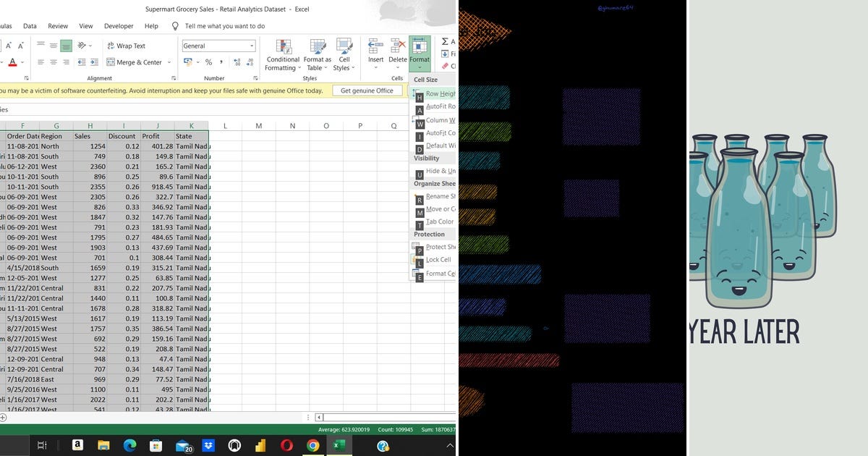868x456 pixels.
Task: Toggle Top Align in Alignment group
Action: point(42,45)
